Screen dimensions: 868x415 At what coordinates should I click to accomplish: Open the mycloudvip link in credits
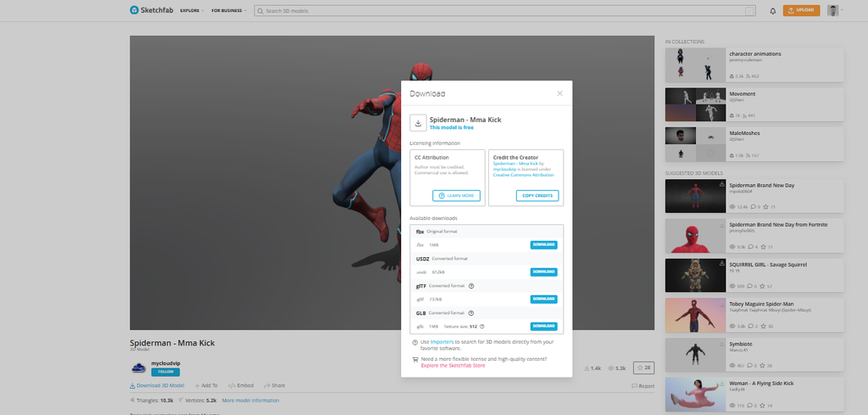tap(504, 170)
